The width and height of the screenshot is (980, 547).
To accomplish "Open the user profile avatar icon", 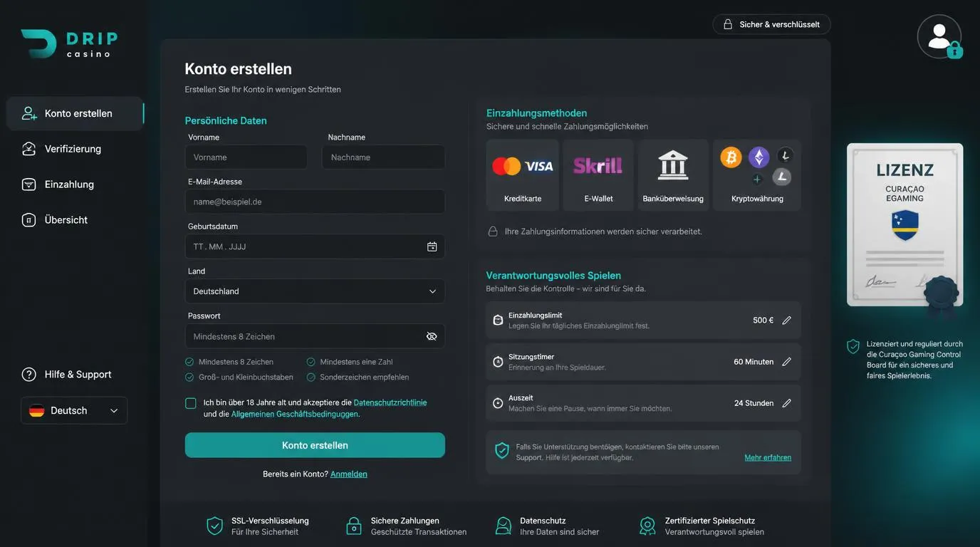I will (x=939, y=36).
